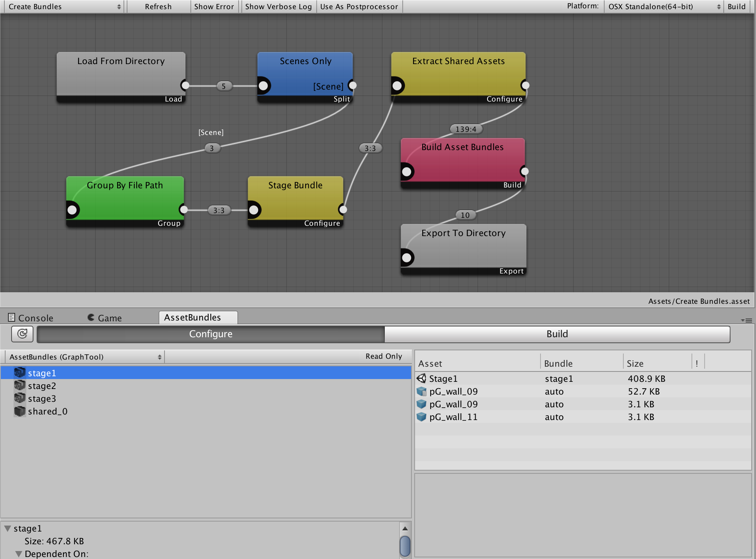The width and height of the screenshot is (756, 559).
Task: Select the shared_0 bundle row
Action: pyautogui.click(x=206, y=411)
